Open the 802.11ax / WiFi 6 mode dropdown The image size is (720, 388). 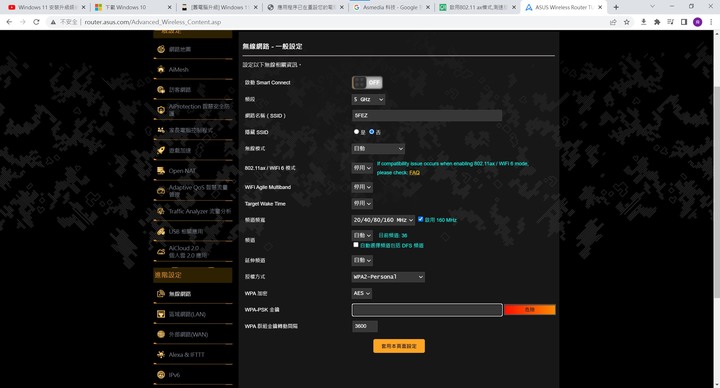(362, 168)
